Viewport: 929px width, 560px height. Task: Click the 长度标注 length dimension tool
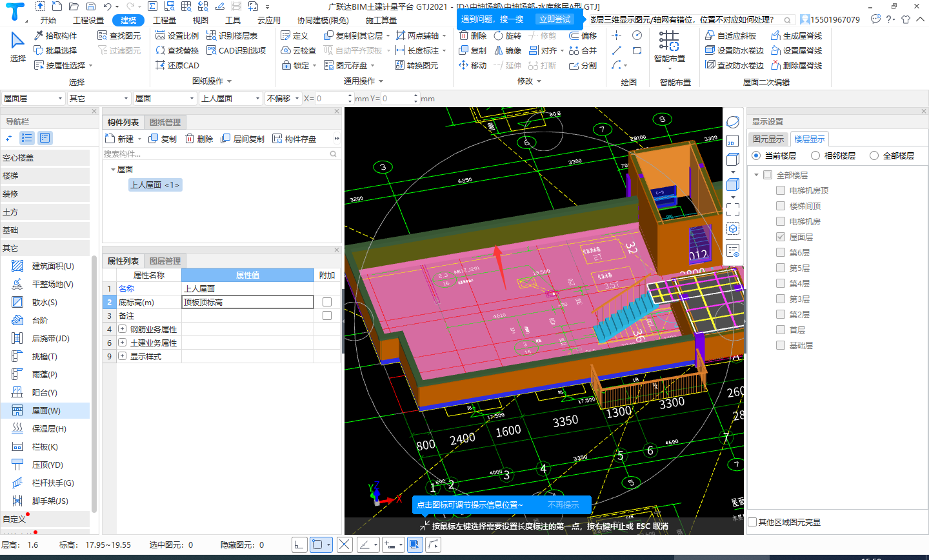click(x=417, y=50)
